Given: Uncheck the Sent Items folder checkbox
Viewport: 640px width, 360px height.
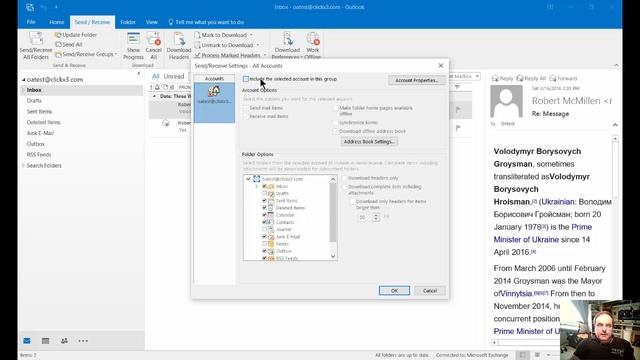Looking at the screenshot, I should pos(264,201).
